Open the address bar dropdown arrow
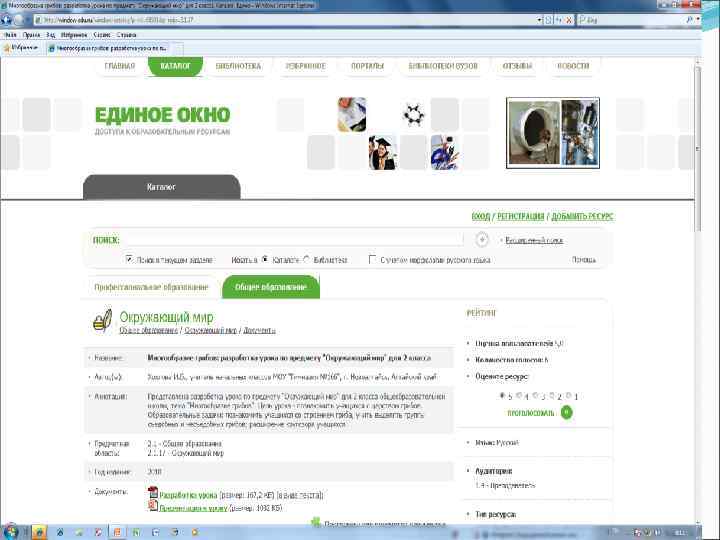 539,20
